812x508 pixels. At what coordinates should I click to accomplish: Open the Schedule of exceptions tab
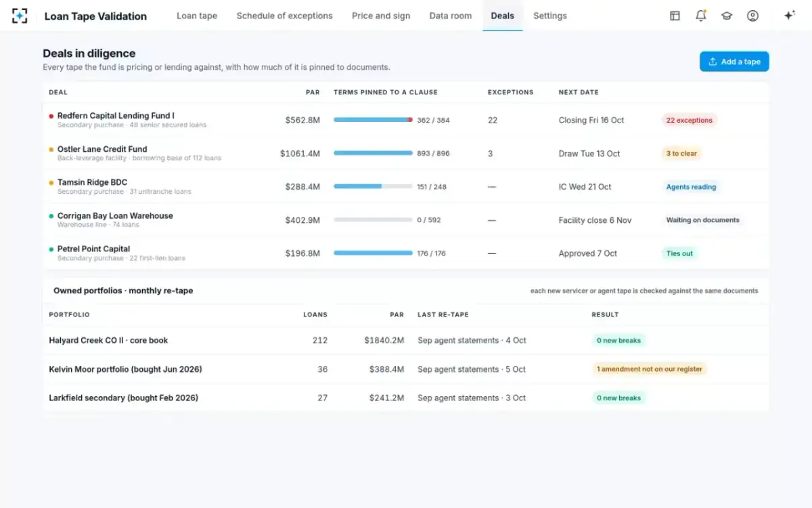pyautogui.click(x=285, y=16)
